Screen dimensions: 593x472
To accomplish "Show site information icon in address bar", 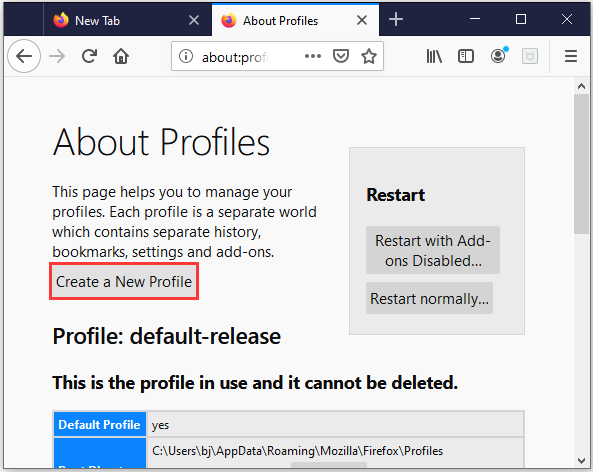I will point(186,56).
